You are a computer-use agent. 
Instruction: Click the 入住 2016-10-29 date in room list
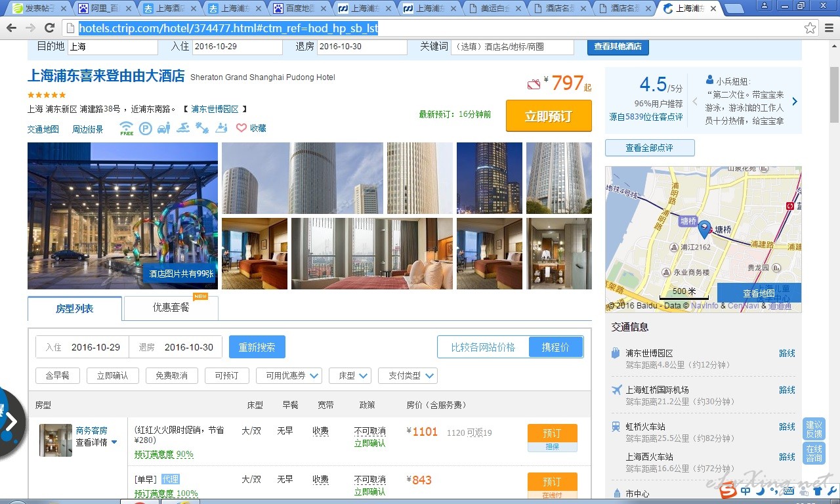pyautogui.click(x=83, y=347)
